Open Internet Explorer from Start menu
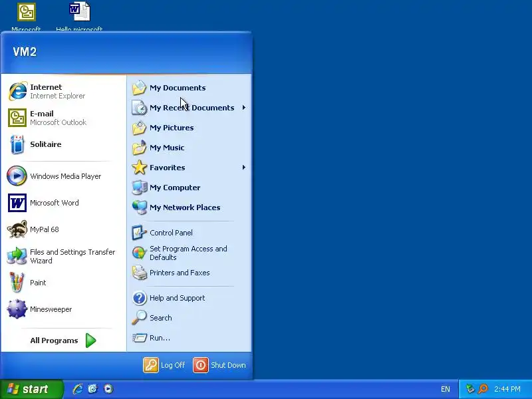This screenshot has width=532, height=399. 63,91
